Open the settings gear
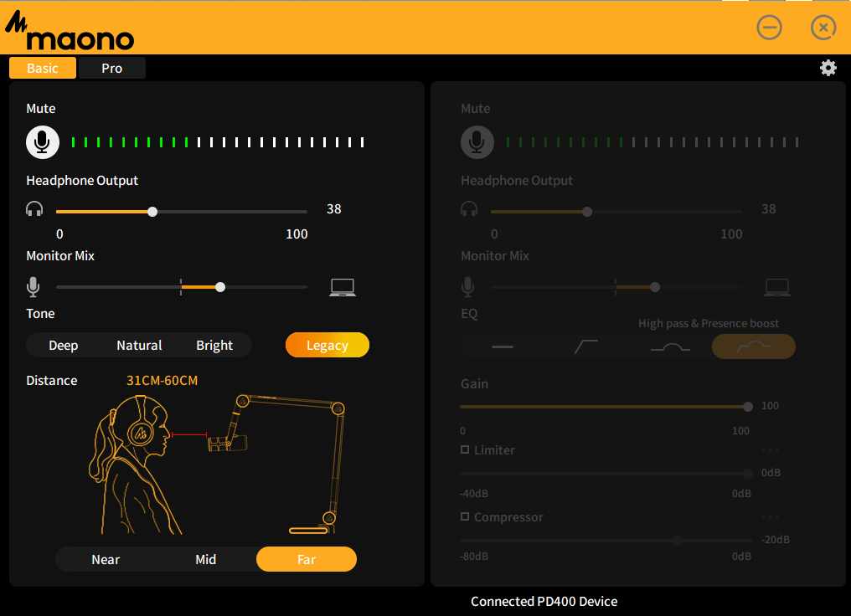This screenshot has height=616, width=851. pyautogui.click(x=828, y=68)
